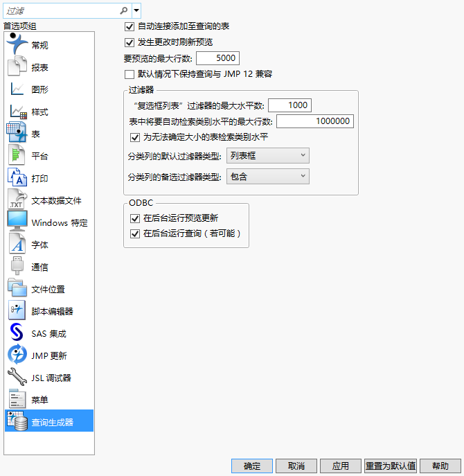The image size is (464, 476).
Task: Open the 通信 plug icon
Action: pos(17,265)
